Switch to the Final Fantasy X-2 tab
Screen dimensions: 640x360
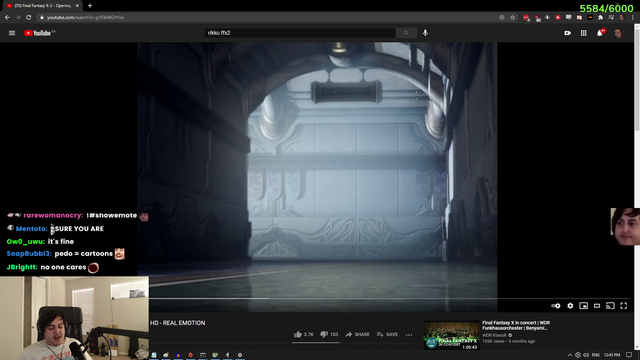pyautogui.click(x=42, y=6)
